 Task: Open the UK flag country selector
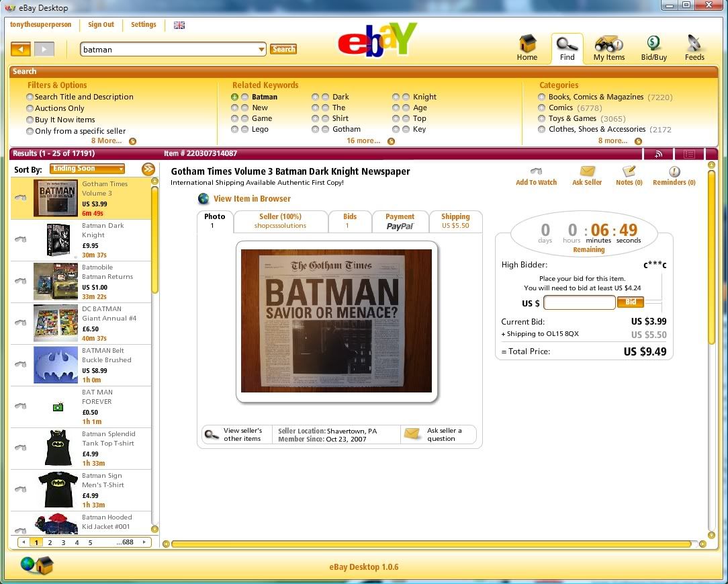(179, 25)
